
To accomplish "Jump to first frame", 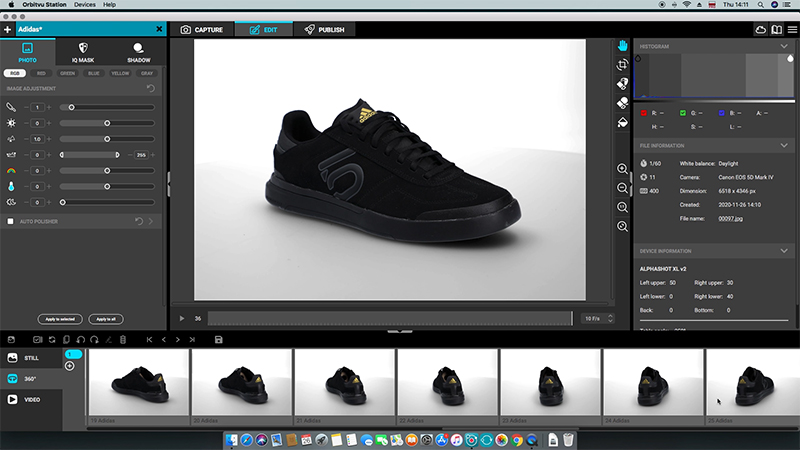I will [x=149, y=340].
